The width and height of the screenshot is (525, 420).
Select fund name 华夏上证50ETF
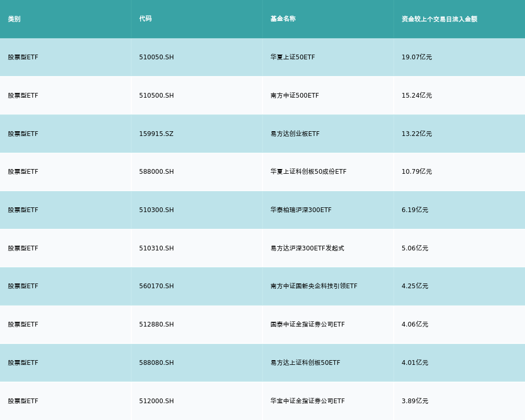(x=292, y=57)
